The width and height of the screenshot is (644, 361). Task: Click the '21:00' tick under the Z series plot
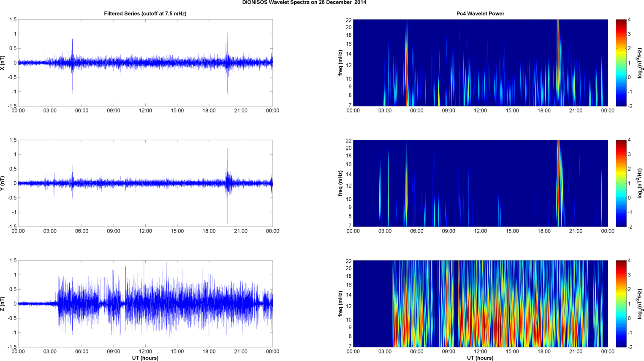click(241, 352)
